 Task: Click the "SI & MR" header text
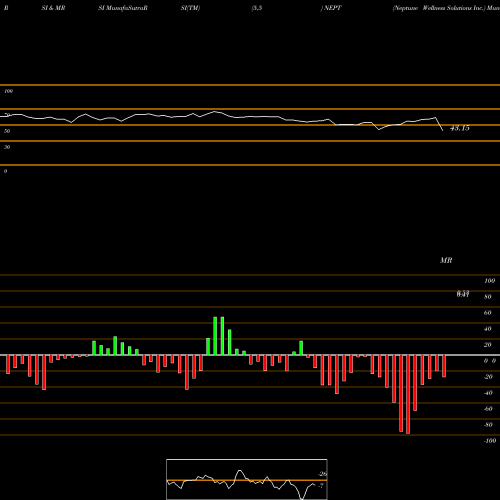tap(53, 8)
